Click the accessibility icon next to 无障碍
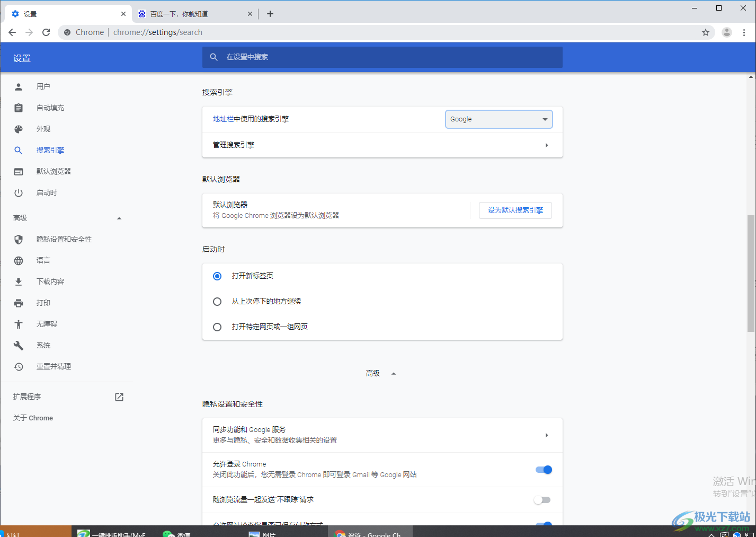 [x=19, y=324]
